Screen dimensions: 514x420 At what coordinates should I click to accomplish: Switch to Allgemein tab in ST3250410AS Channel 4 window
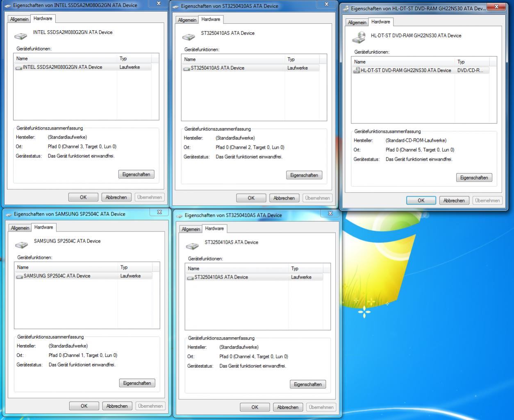191,229
